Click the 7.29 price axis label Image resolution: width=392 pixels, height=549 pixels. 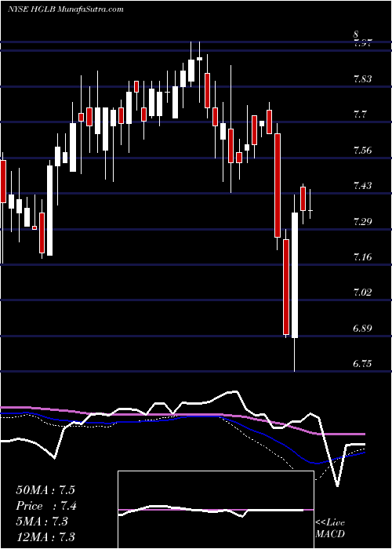362,222
